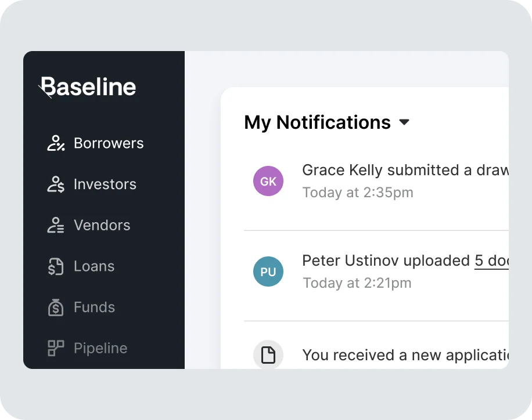Open the new application notification
This screenshot has height=420, width=532.
[407, 354]
